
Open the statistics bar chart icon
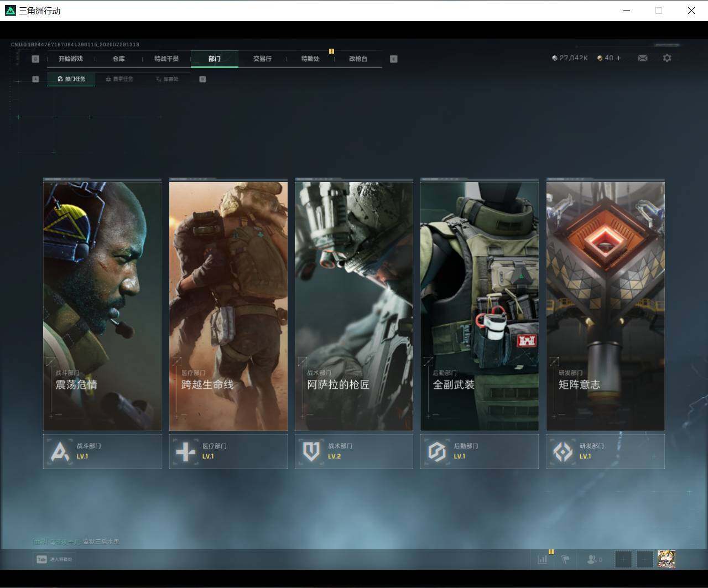pyautogui.click(x=543, y=559)
